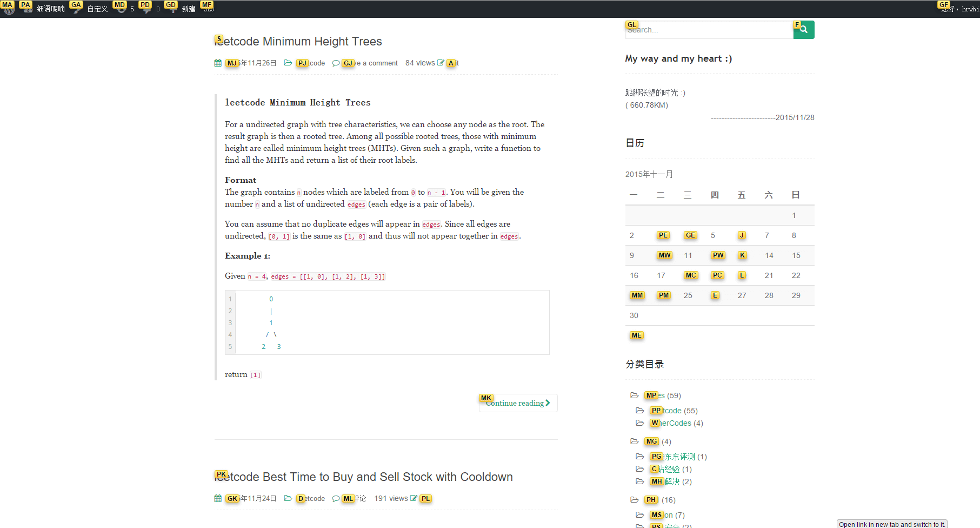Open Leave a comment link on first post
The height and width of the screenshot is (528, 980).
[x=370, y=63]
